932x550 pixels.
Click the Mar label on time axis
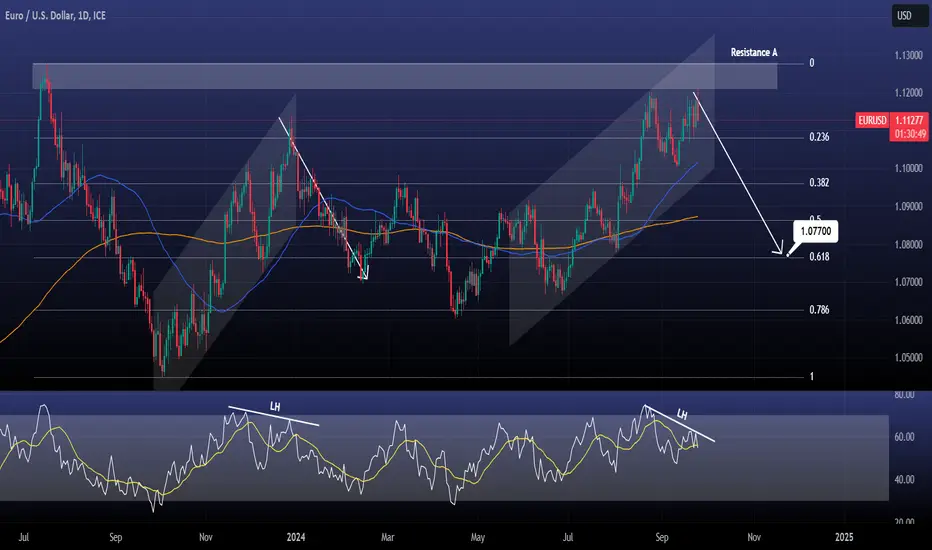click(x=388, y=538)
